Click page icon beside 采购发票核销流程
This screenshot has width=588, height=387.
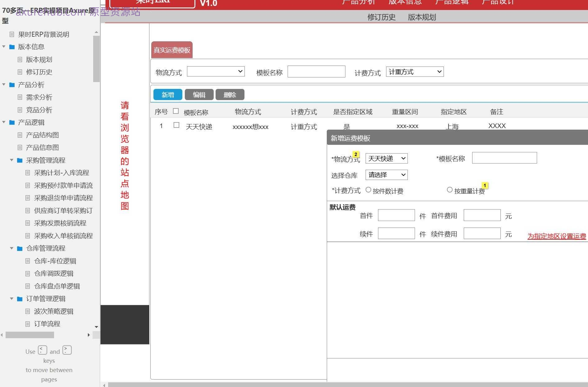point(28,223)
